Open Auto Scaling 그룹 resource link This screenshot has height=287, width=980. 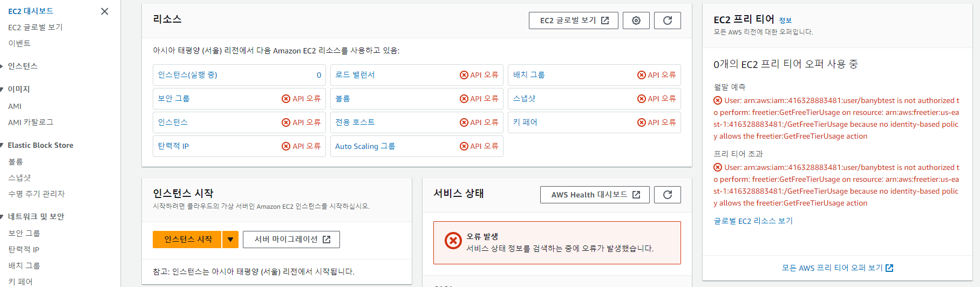pos(365,146)
